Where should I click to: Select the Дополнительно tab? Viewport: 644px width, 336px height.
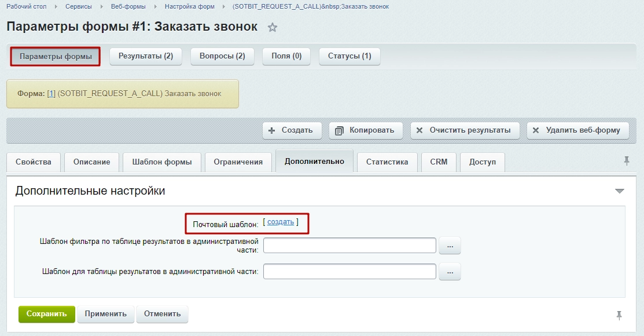coord(315,161)
